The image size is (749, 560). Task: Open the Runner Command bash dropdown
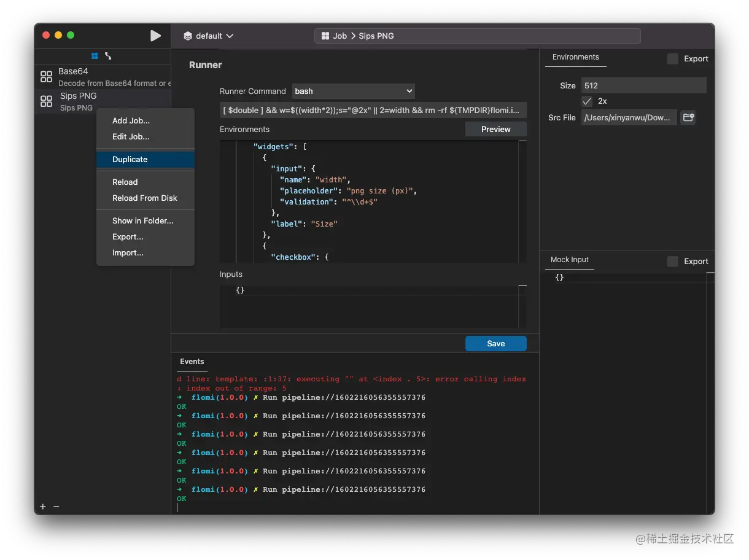click(354, 91)
